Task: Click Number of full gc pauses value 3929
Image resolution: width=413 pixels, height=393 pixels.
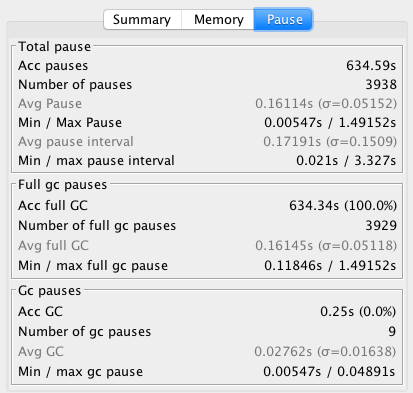Action: 381,226
